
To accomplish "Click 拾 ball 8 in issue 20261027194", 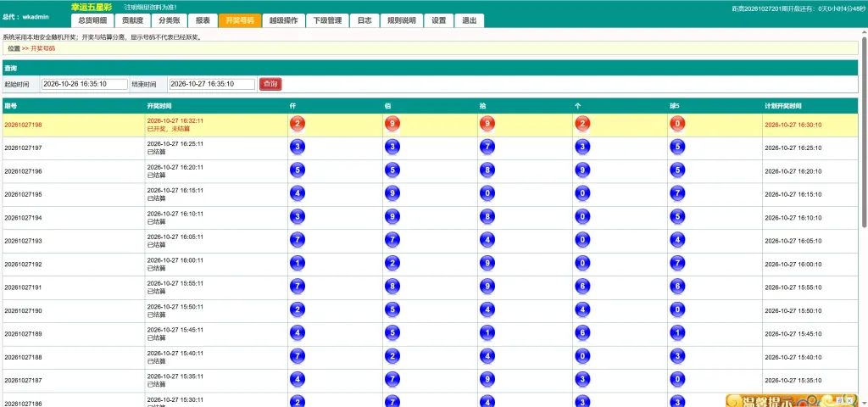I will (487, 217).
